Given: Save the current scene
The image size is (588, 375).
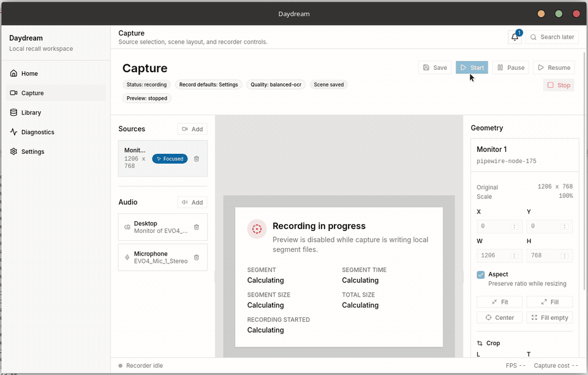Looking at the screenshot, I should pos(435,67).
